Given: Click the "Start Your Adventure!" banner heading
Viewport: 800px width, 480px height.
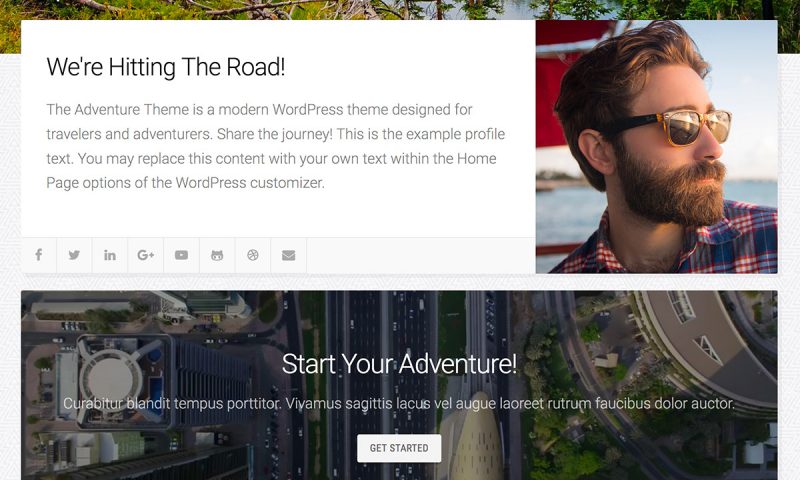Looking at the screenshot, I should [399, 364].
